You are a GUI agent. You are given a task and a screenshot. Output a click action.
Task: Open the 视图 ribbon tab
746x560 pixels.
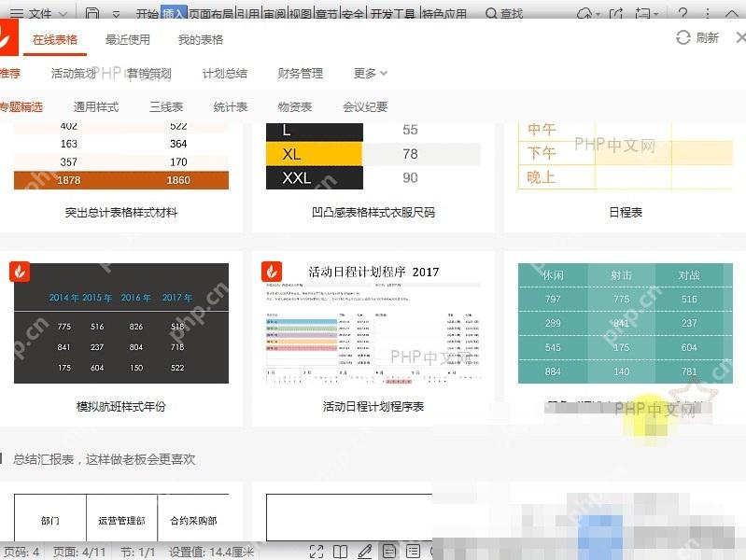(x=301, y=14)
